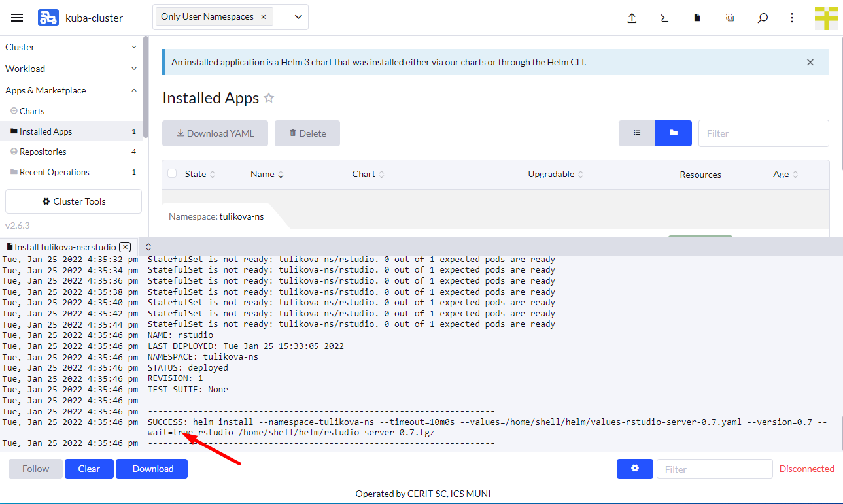Toggle the select-all checkbox in table header
843x504 pixels.
[172, 174]
